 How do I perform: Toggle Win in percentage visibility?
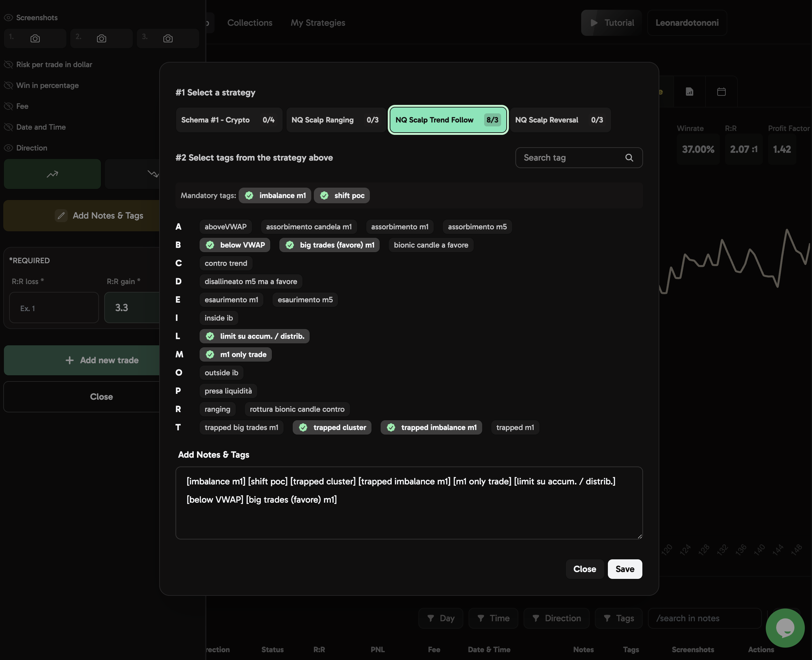8,86
